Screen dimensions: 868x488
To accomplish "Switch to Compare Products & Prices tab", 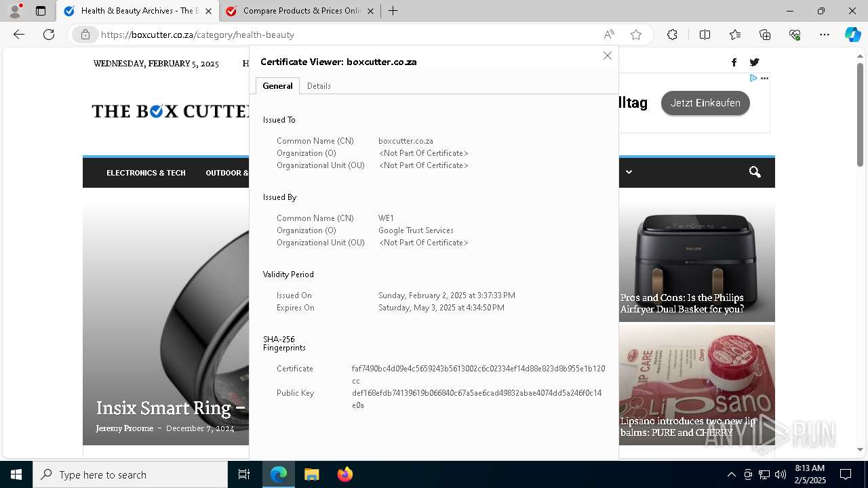I will point(301,11).
